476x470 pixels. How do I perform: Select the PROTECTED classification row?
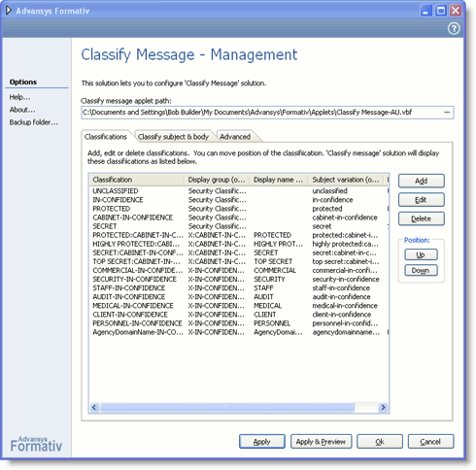tap(239, 209)
